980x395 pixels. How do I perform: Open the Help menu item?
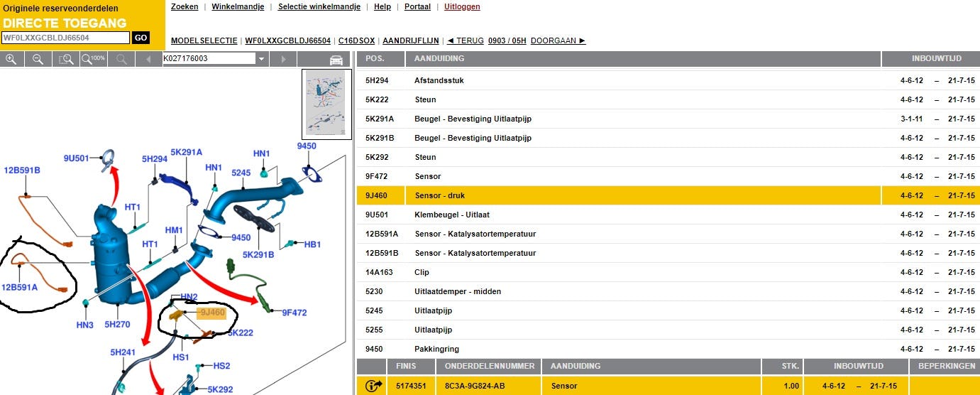382,6
